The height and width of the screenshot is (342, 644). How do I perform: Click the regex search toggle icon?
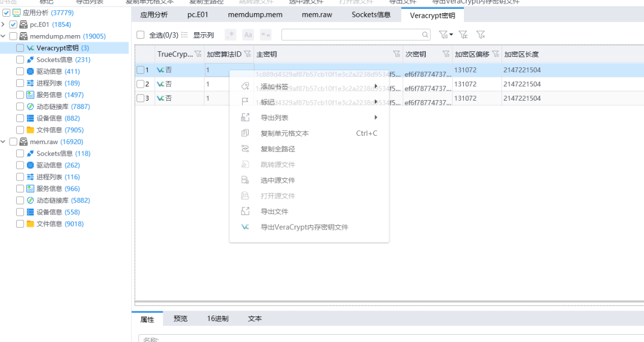tap(231, 35)
